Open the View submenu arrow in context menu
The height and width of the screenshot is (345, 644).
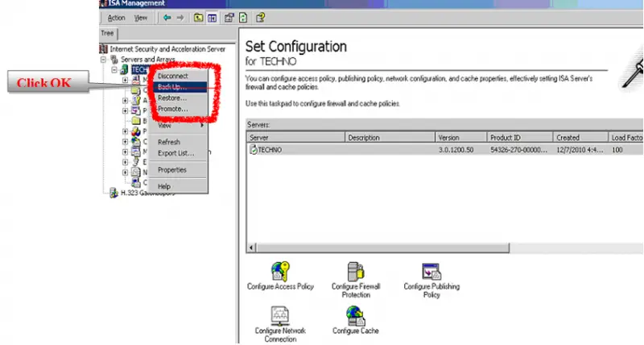coord(203,126)
